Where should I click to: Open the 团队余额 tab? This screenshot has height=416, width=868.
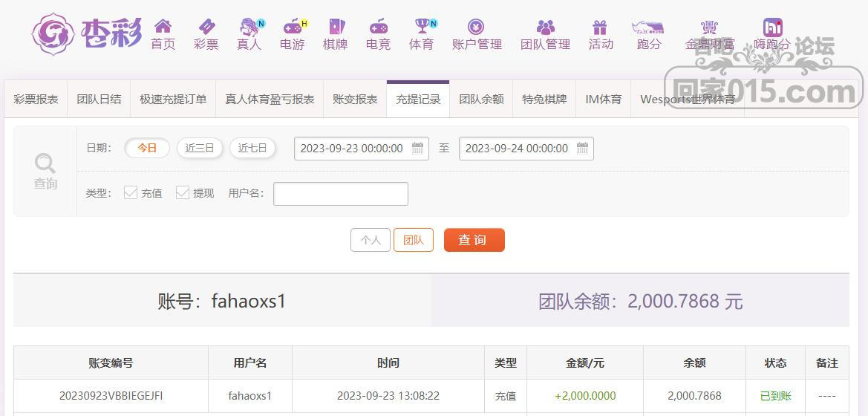pos(481,99)
